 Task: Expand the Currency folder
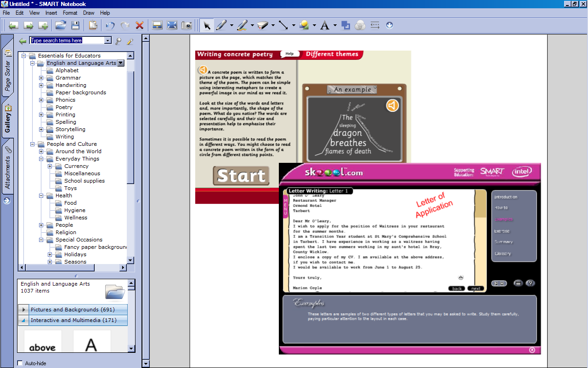[50, 166]
